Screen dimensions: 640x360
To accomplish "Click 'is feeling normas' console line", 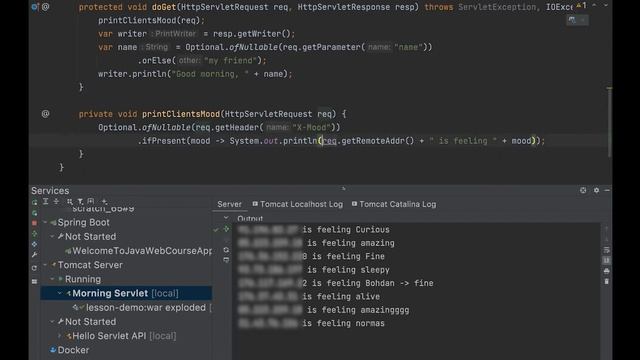I will tap(311, 323).
